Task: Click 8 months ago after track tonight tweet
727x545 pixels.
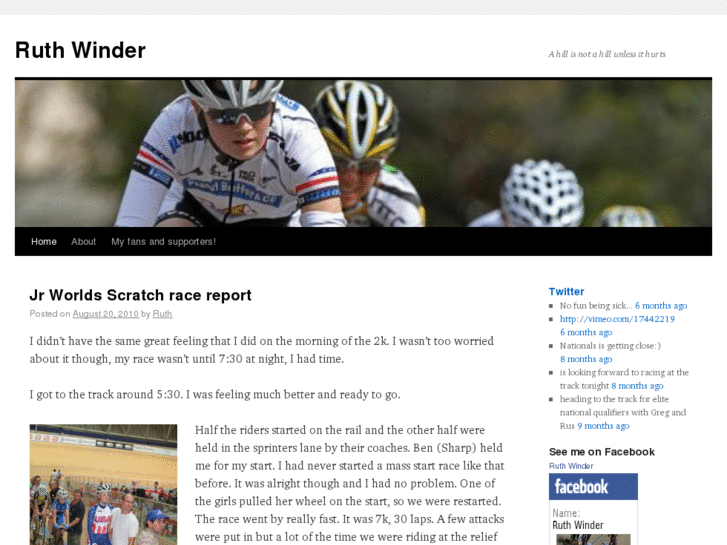Action: 637,386
